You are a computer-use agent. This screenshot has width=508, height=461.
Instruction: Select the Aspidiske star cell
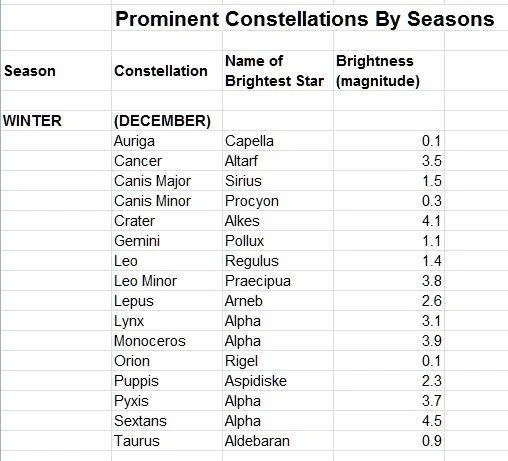pyautogui.click(x=278, y=381)
